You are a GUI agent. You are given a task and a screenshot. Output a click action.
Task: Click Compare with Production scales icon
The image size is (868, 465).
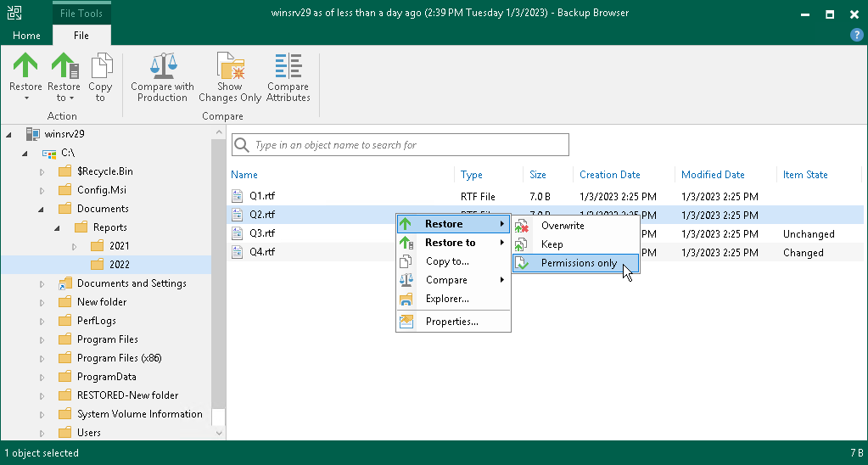point(162,66)
